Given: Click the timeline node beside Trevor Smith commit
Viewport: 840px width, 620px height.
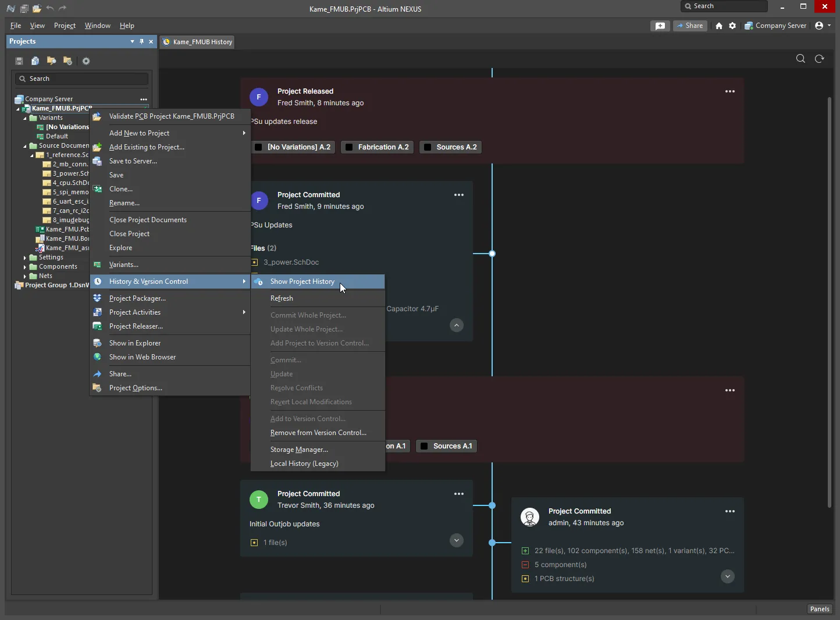Looking at the screenshot, I should coord(492,505).
